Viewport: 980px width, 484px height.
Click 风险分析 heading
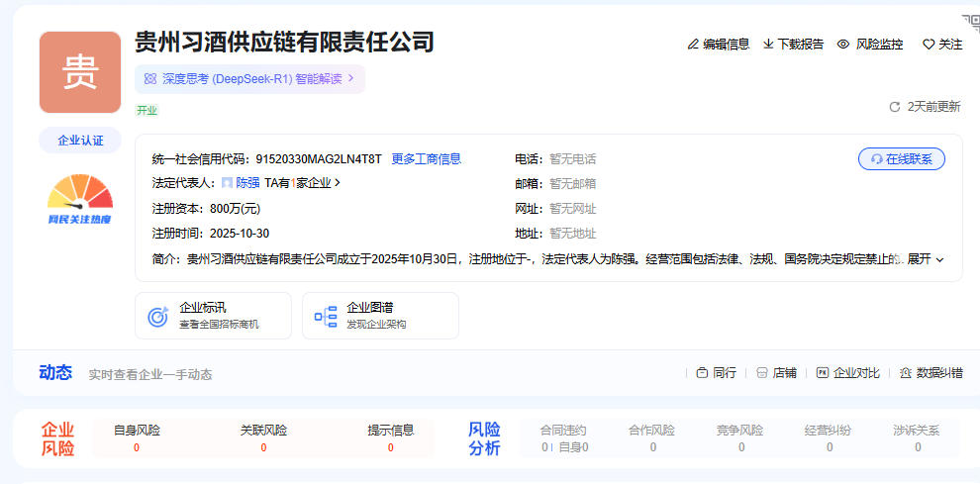coord(484,439)
